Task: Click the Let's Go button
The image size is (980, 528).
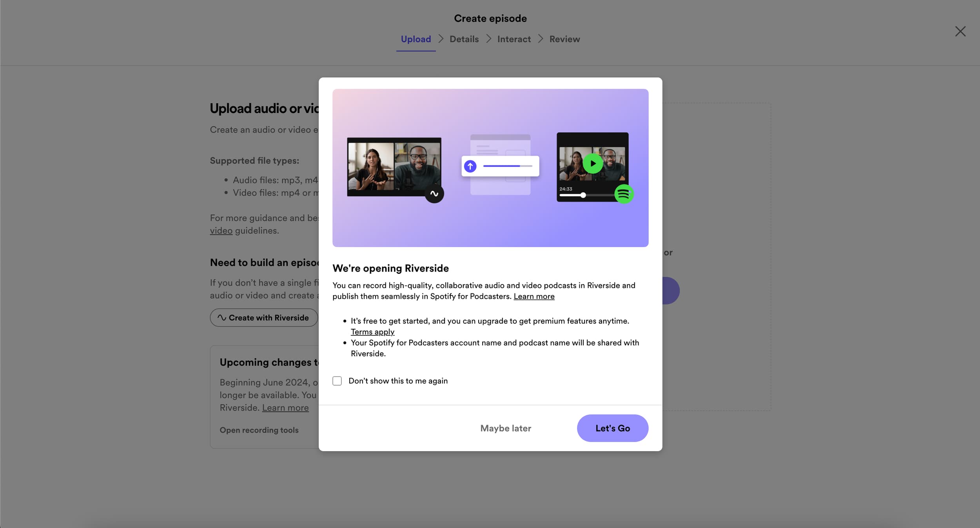Action: pos(612,428)
